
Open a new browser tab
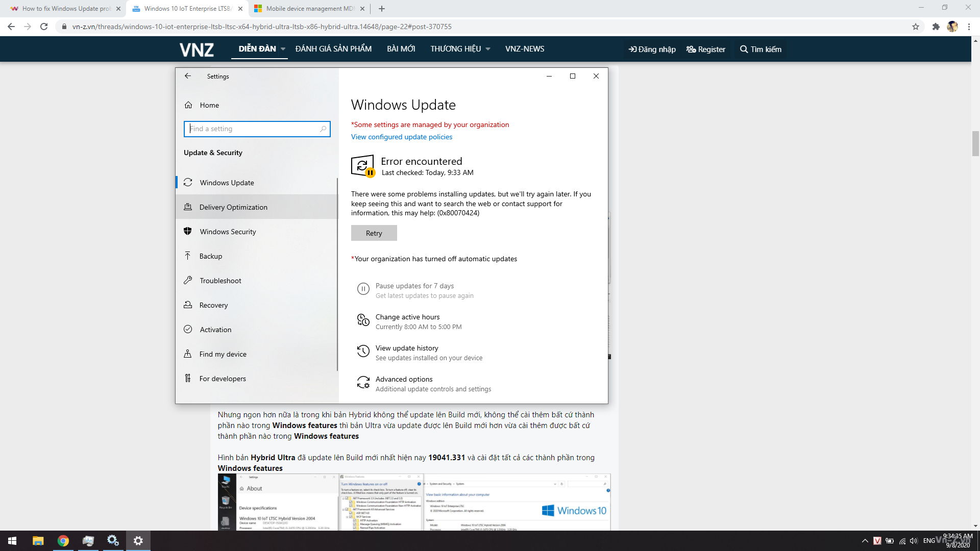pyautogui.click(x=382, y=9)
